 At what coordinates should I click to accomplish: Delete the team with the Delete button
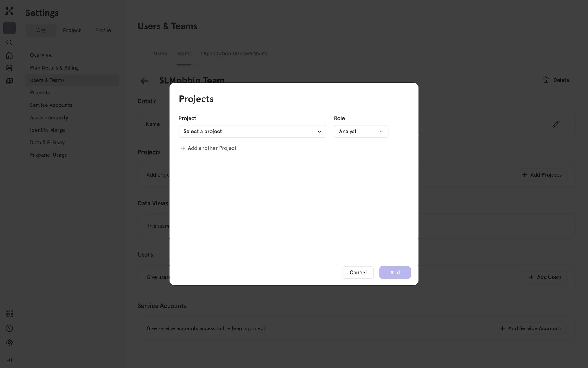click(556, 80)
